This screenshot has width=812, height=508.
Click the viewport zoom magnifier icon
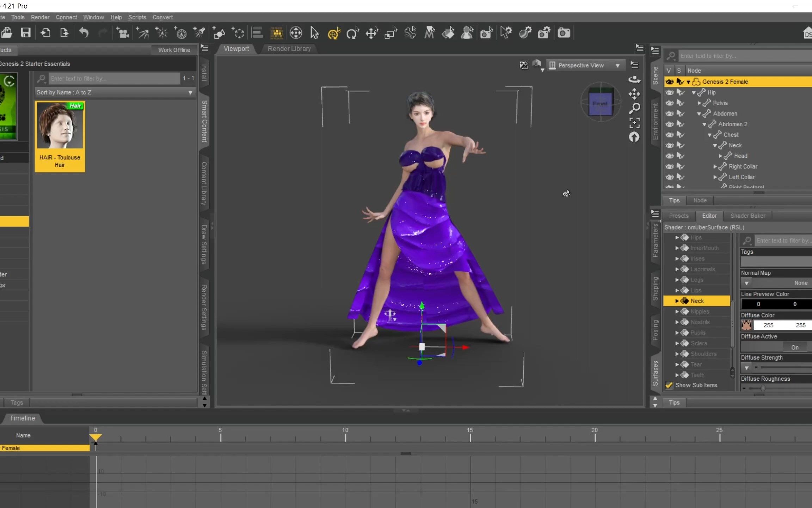pos(634,108)
